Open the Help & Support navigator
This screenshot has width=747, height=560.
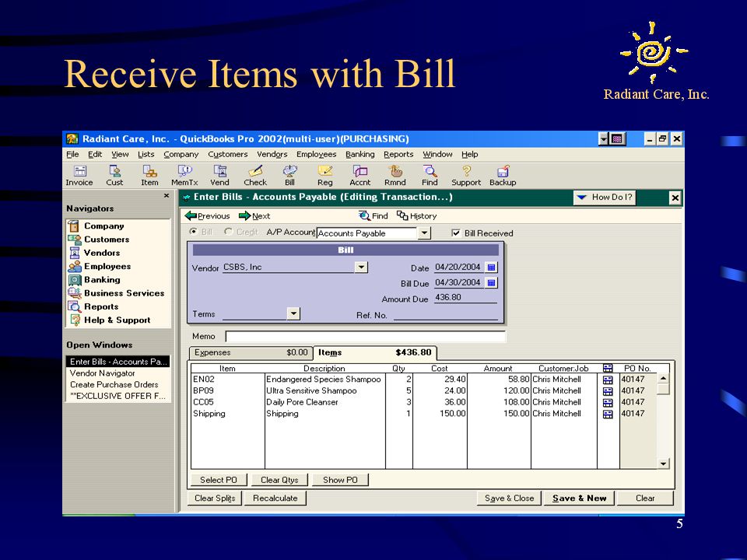[110, 320]
